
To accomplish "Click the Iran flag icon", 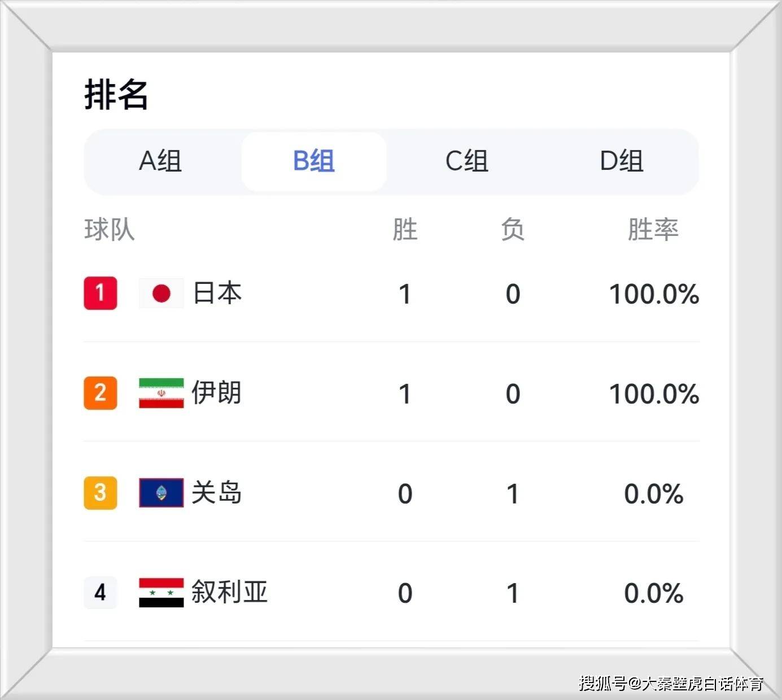I will click(x=161, y=393).
